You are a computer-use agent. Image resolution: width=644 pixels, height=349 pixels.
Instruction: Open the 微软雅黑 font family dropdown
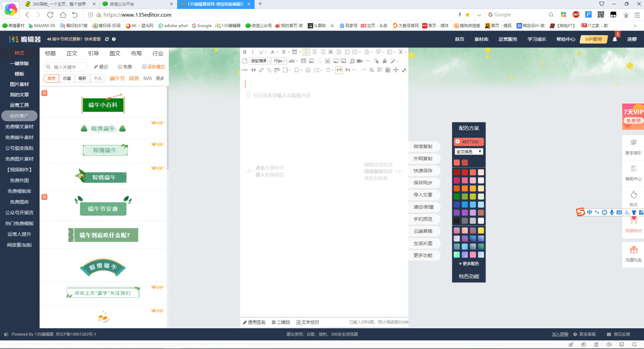[260, 61]
